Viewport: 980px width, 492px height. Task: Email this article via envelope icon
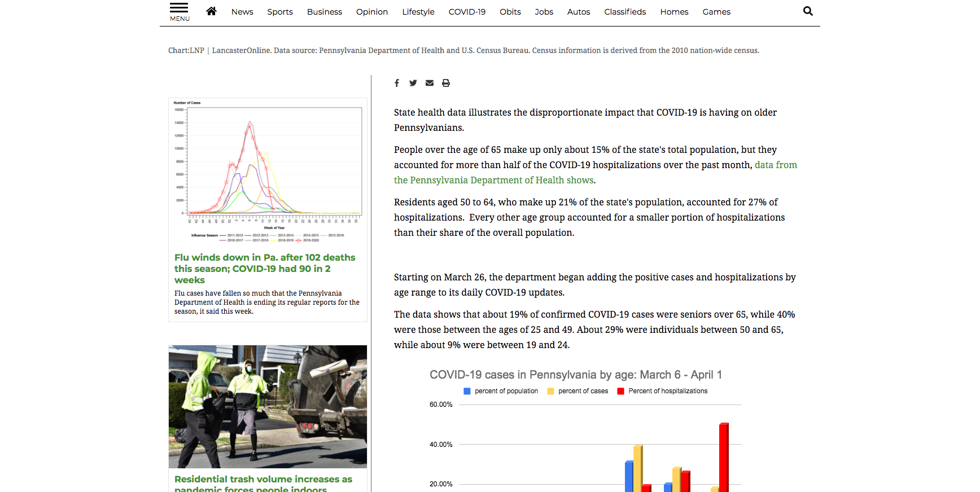tap(430, 83)
